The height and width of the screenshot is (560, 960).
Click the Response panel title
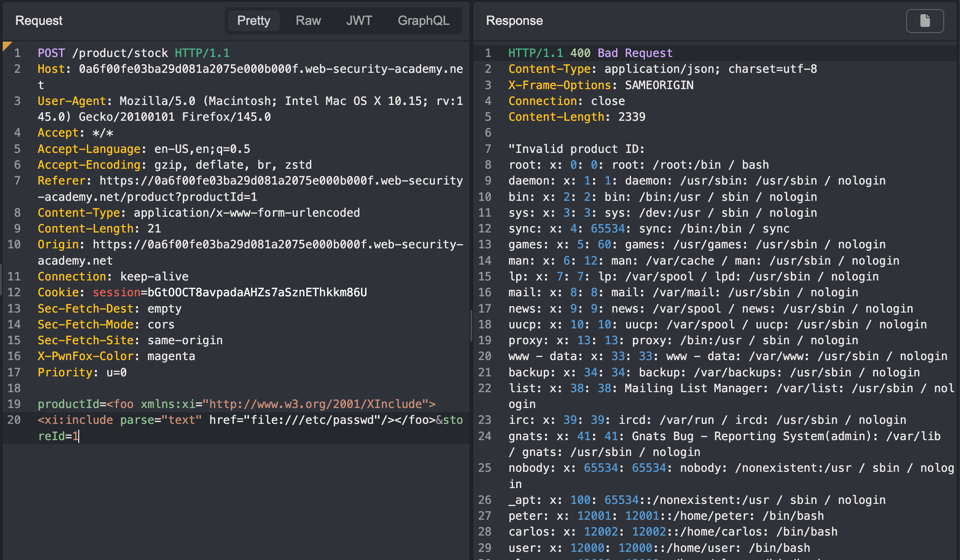tap(514, 21)
